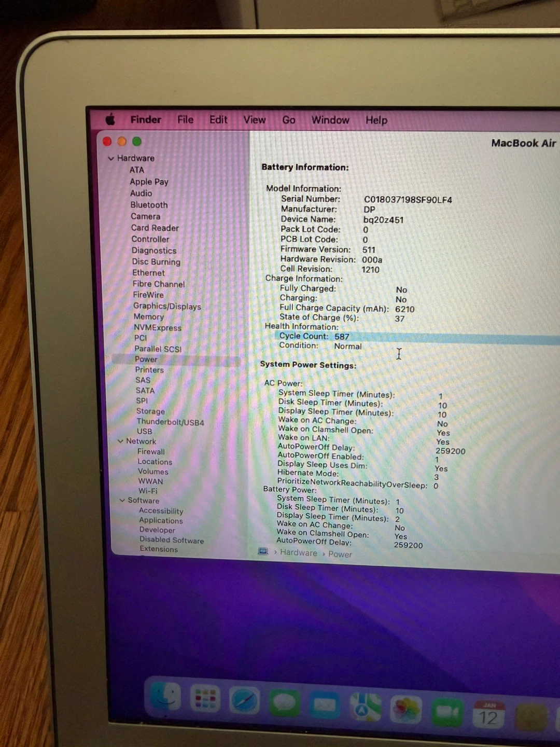Select Graphics/Displays in the sidebar
This screenshot has height=747, width=560.
167,306
